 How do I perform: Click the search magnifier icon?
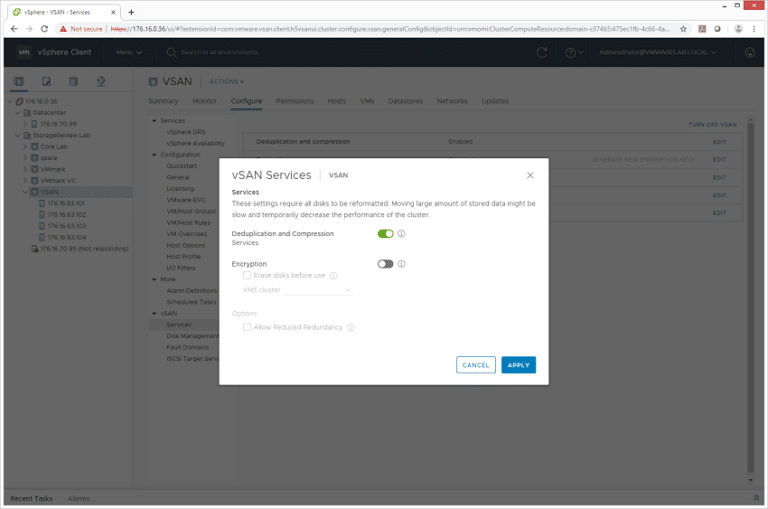(x=171, y=52)
